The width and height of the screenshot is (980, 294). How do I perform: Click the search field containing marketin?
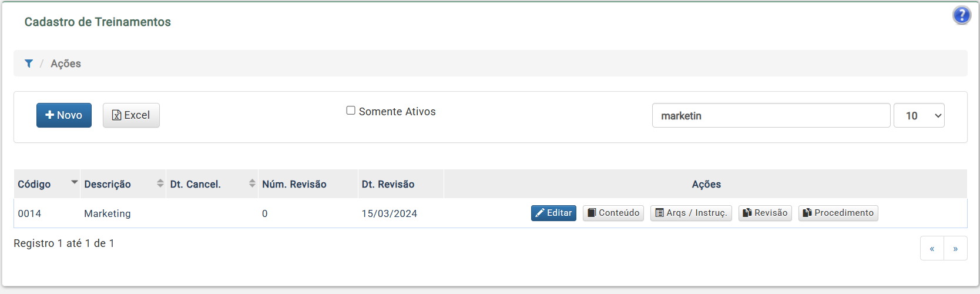pyautogui.click(x=771, y=115)
